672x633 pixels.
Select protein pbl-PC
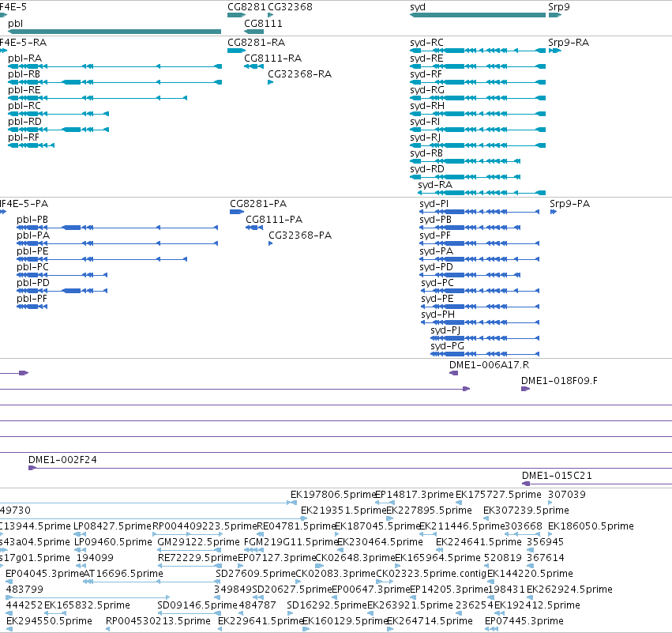62,275
